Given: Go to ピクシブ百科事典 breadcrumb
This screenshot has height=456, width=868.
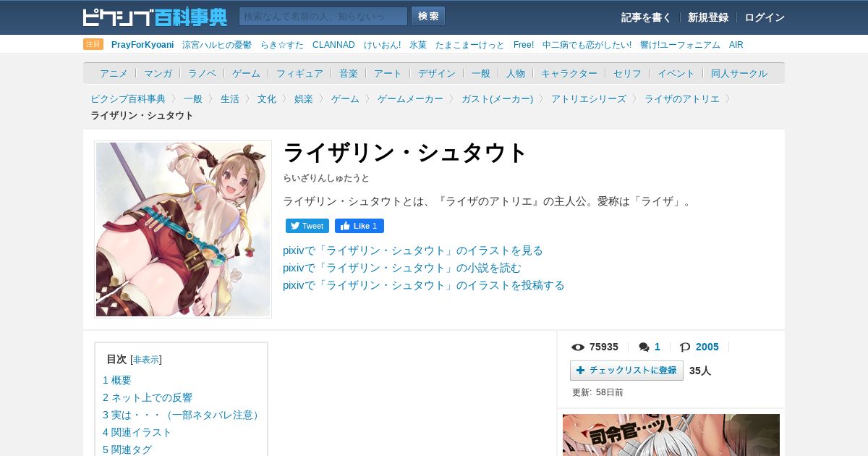Looking at the screenshot, I should [128, 98].
